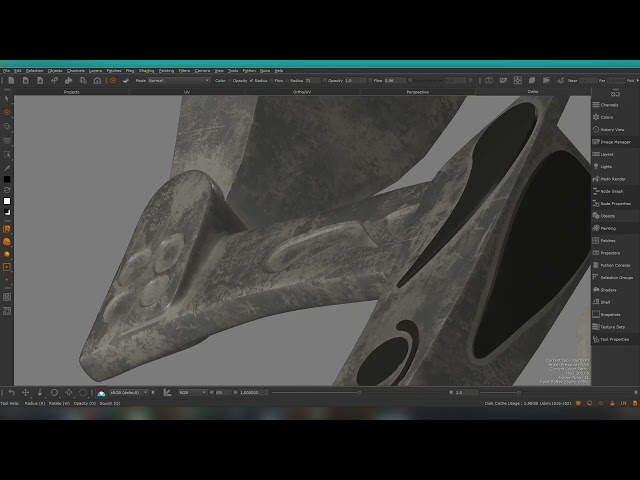Select the orange Paint tool in the top toolbar
The image size is (640, 480).
click(113, 80)
